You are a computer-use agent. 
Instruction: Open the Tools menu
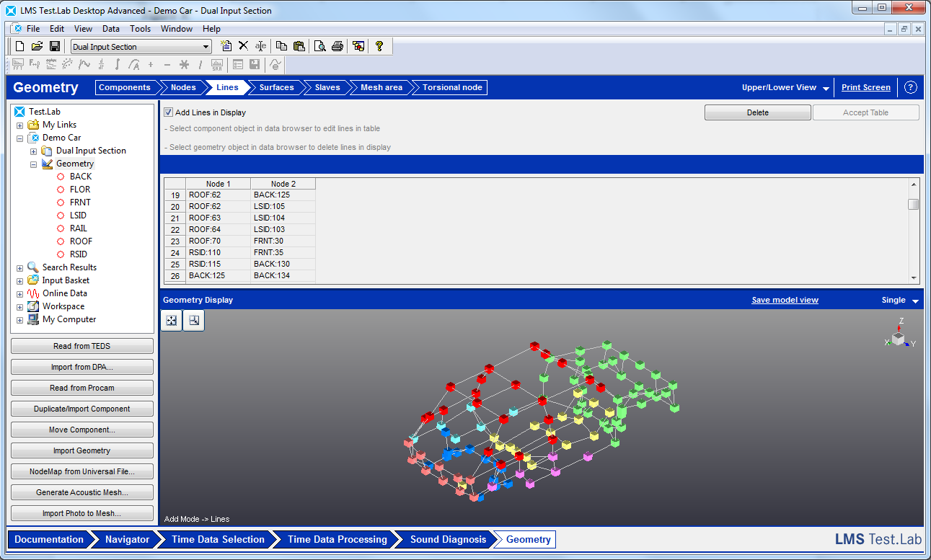pos(141,29)
